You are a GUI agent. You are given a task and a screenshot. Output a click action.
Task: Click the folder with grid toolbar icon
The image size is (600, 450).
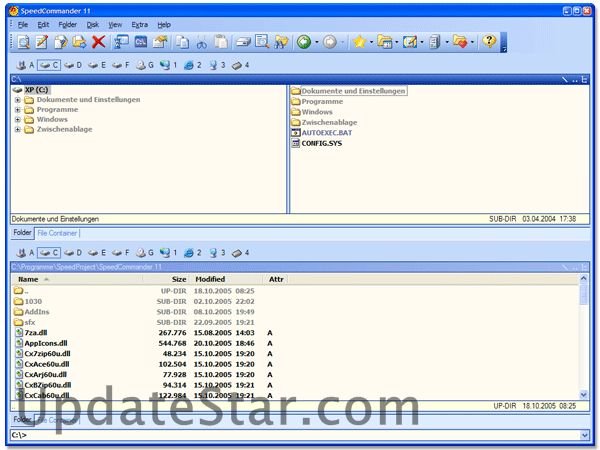point(385,42)
